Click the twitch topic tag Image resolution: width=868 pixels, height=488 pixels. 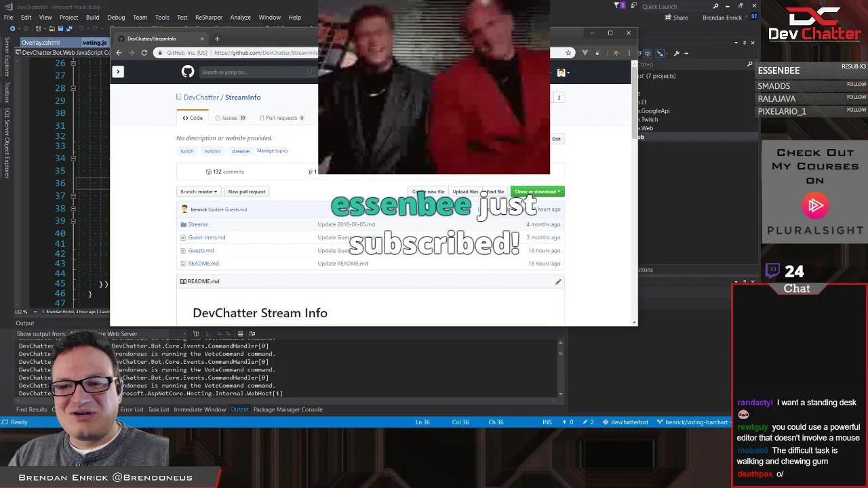[186, 151]
